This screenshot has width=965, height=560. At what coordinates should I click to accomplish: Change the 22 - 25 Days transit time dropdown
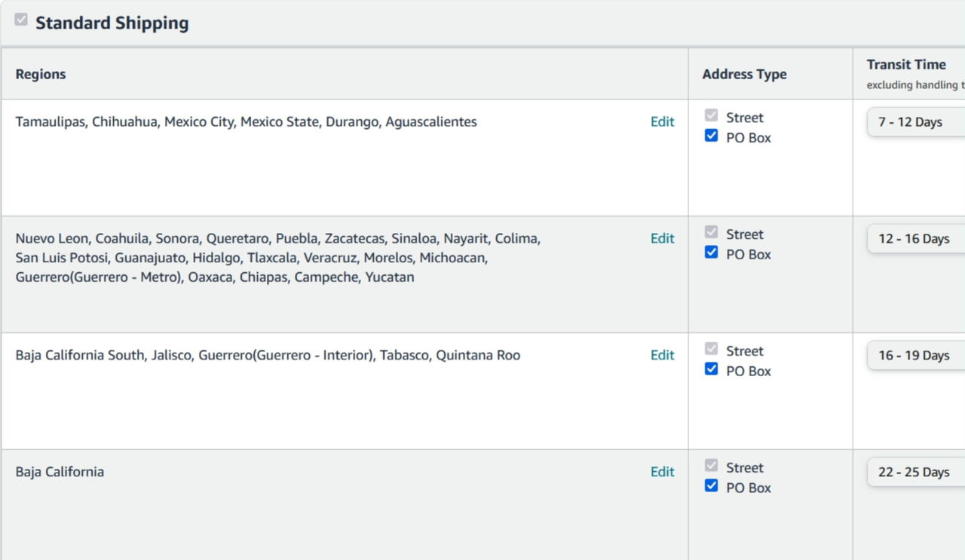pyautogui.click(x=915, y=473)
